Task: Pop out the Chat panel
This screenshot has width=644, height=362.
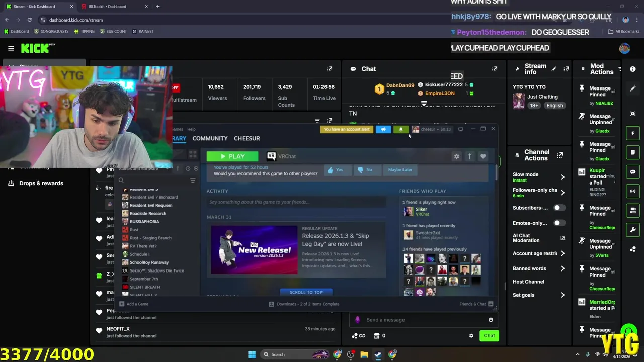Action: pyautogui.click(x=495, y=69)
